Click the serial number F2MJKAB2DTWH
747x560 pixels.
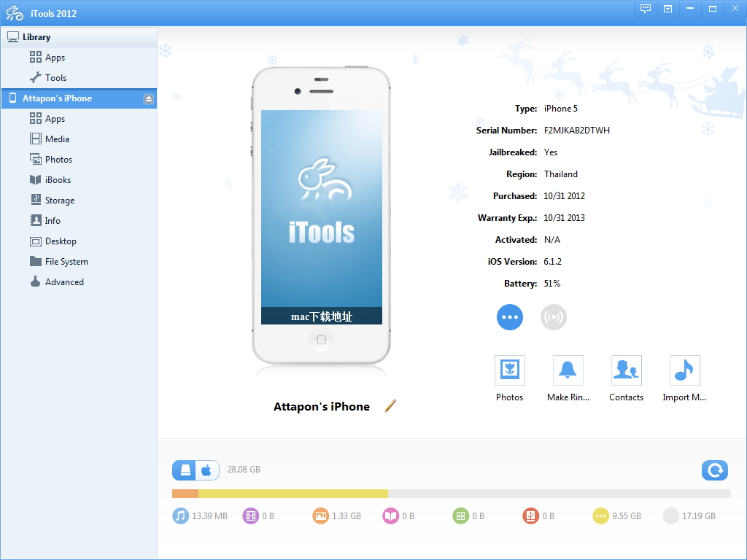pos(577,131)
